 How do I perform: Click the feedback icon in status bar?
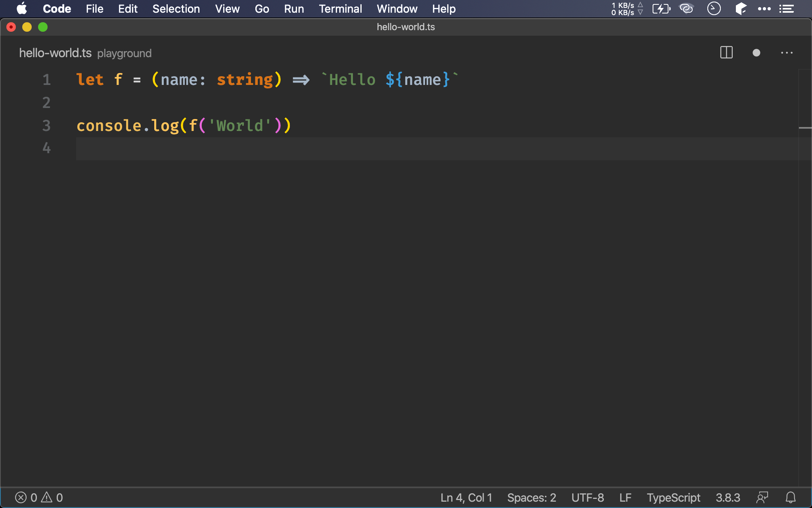(x=762, y=498)
